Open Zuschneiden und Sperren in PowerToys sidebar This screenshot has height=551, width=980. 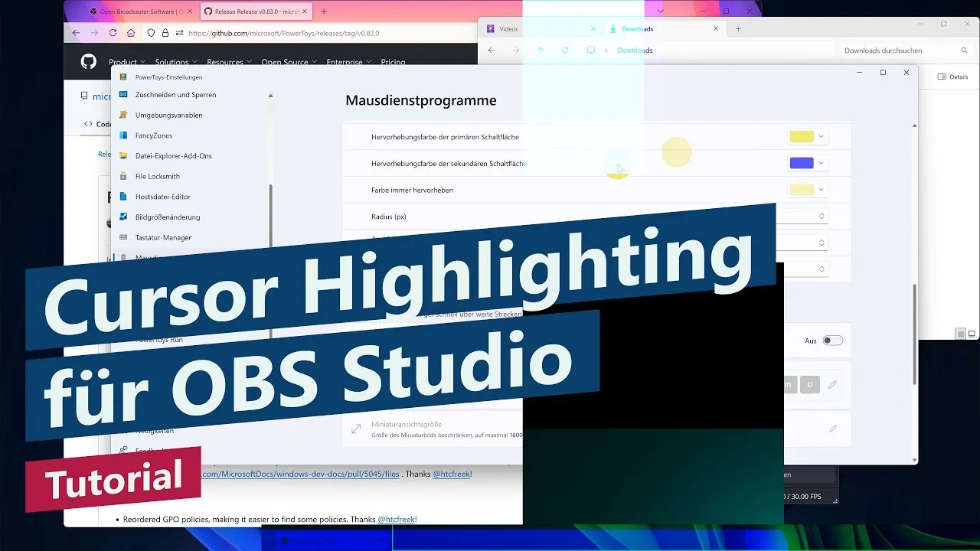pyautogui.click(x=175, y=95)
